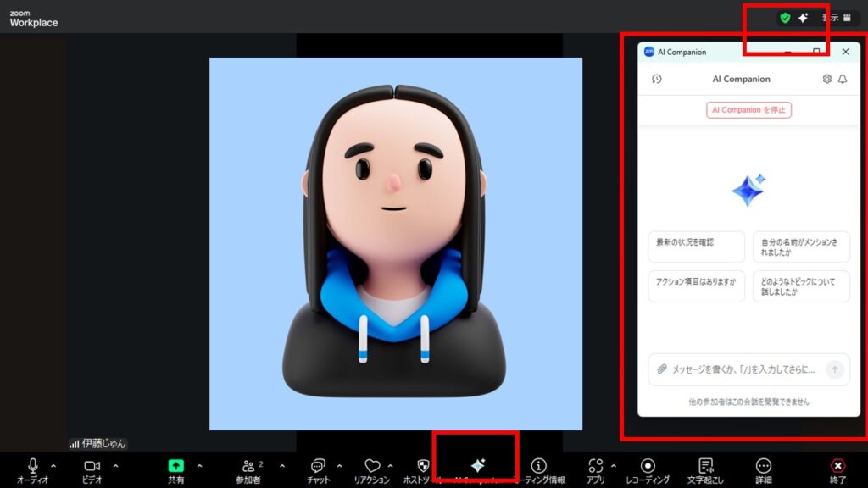Mute the microphone with Audio icon
This screenshot has height=488, width=868.
tap(33, 466)
